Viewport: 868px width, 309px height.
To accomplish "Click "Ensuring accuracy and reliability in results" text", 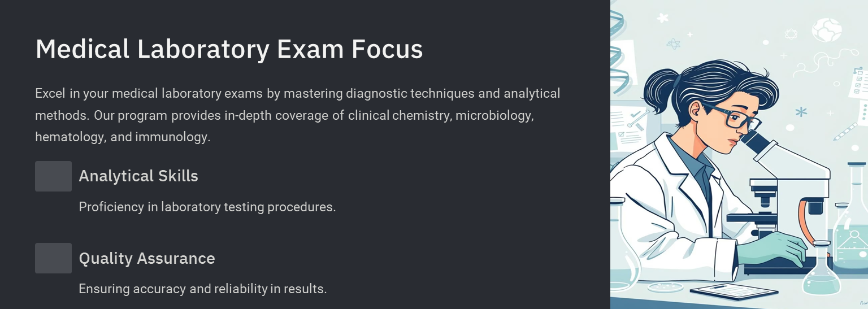I will [203, 289].
